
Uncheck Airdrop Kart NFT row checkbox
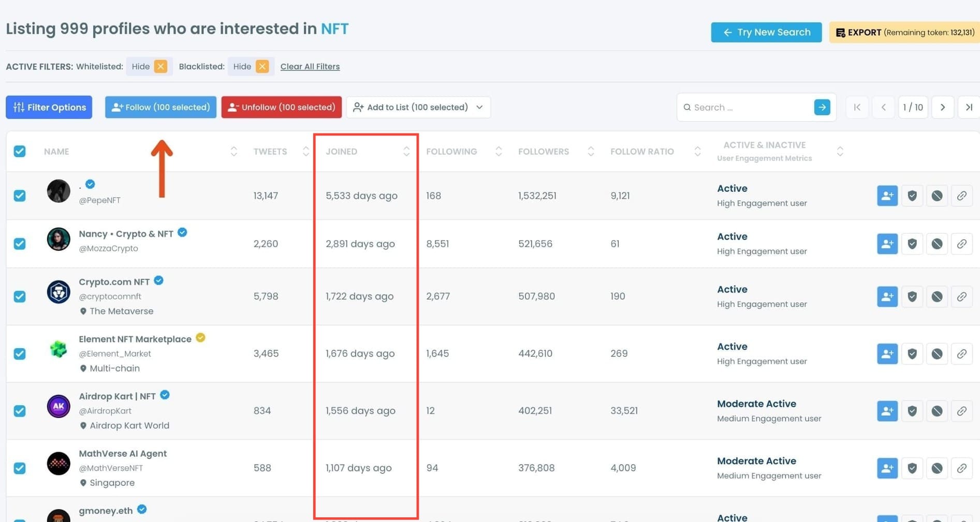(20, 411)
